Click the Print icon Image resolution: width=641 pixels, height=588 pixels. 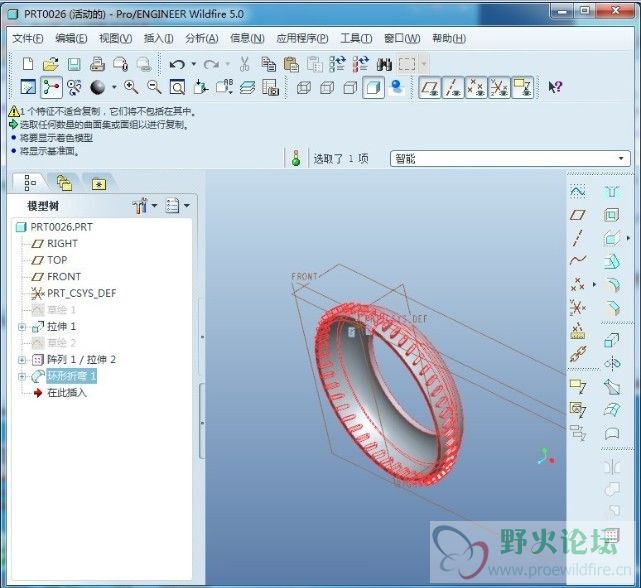[97, 64]
